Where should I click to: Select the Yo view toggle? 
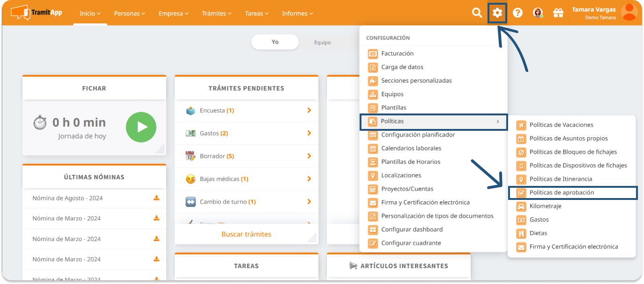coord(275,42)
